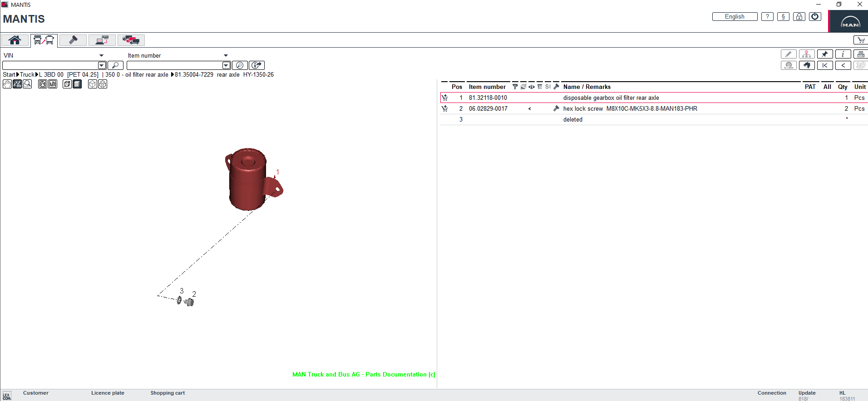The width and height of the screenshot is (868, 401).
Task: Go back with the '<' button
Action: tap(843, 65)
